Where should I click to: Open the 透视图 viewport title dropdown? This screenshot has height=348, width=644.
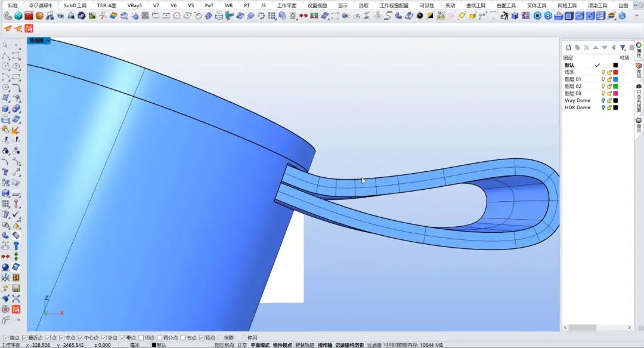[x=48, y=41]
